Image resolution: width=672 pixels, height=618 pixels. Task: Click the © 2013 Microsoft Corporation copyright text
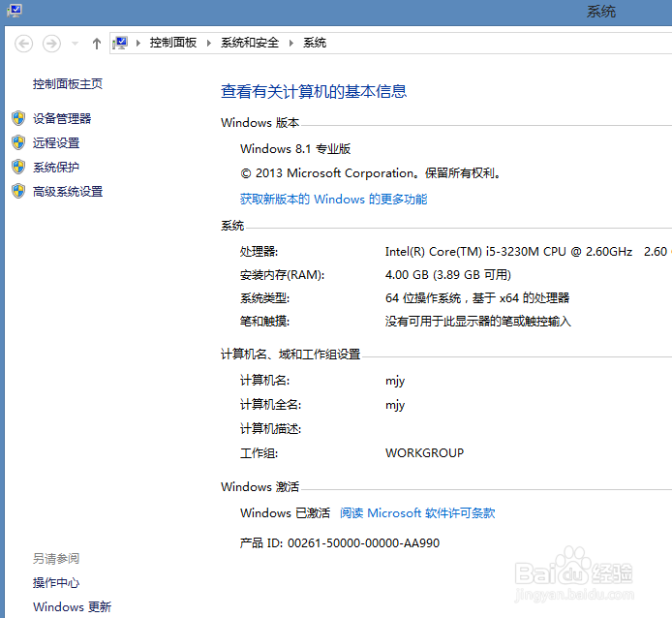[x=370, y=173]
